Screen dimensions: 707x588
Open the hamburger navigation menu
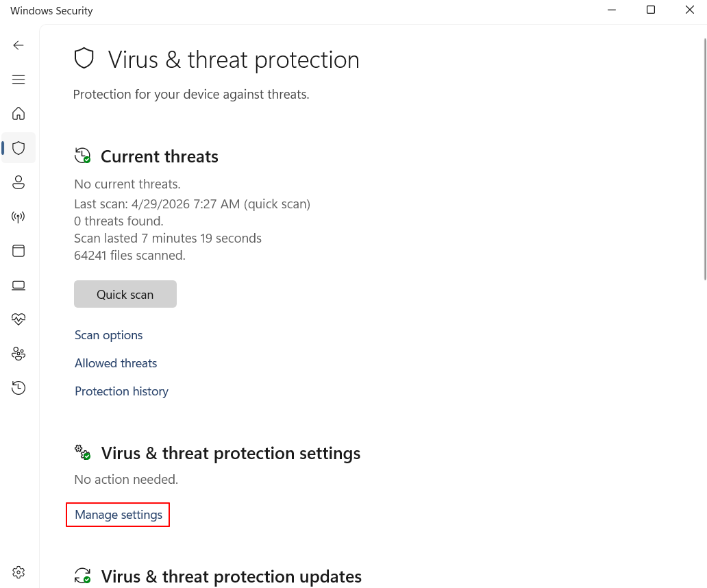[18, 79]
